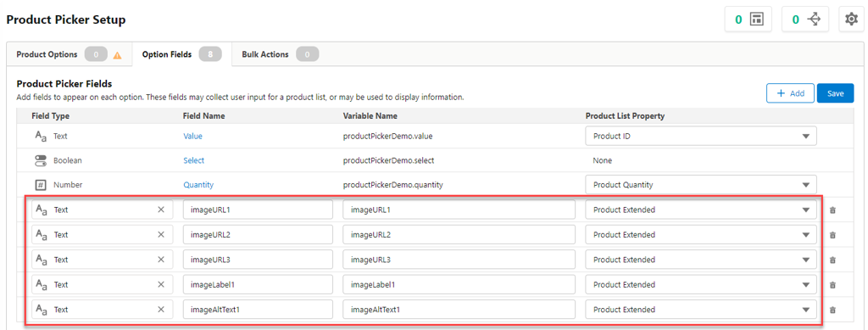Open Product Extended dropdown for imageAltText1
Viewport: 868px width, 330px height.
point(701,310)
